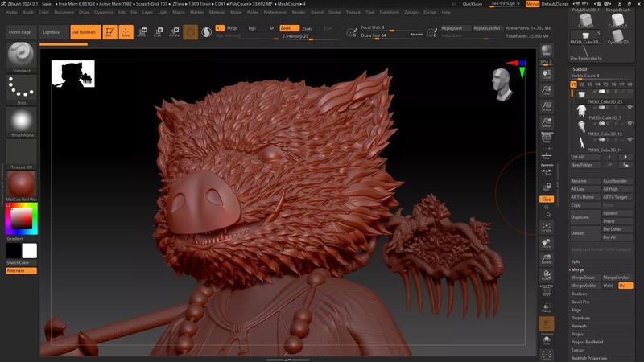Activate the Scale transform tool
644x362 pixels.
pos(158,32)
